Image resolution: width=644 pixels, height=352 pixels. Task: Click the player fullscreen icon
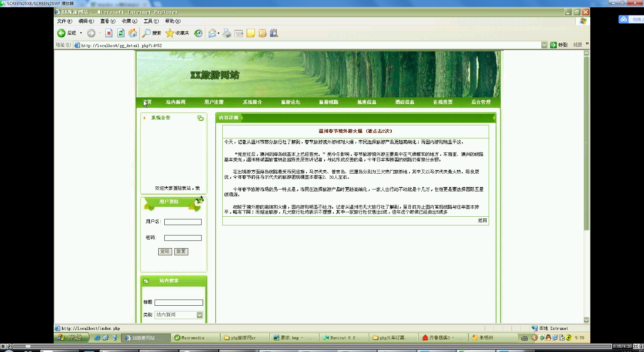pos(635,346)
